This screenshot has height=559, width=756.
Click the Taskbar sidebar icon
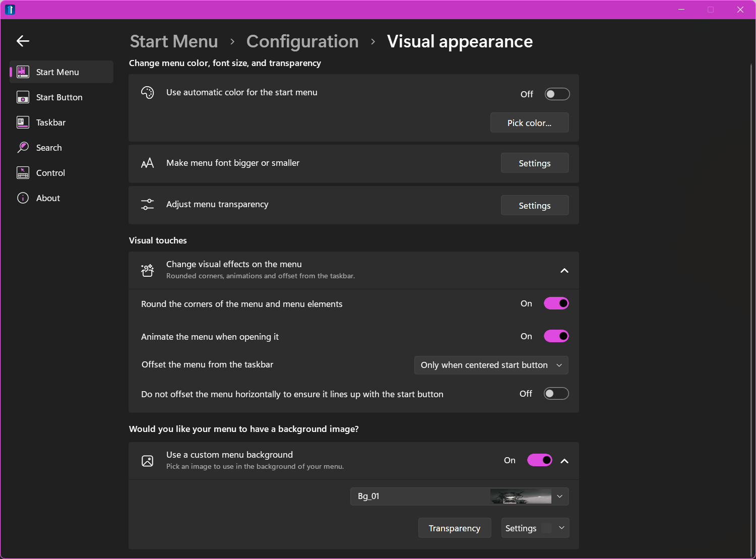pos(23,122)
